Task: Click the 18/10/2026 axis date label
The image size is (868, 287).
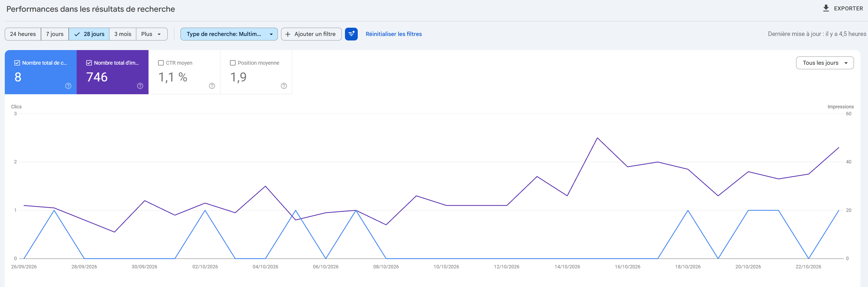Action: 688,267
